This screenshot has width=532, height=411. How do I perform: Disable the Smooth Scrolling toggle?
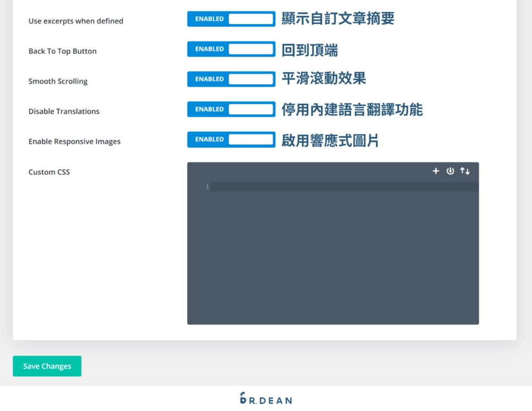click(231, 79)
